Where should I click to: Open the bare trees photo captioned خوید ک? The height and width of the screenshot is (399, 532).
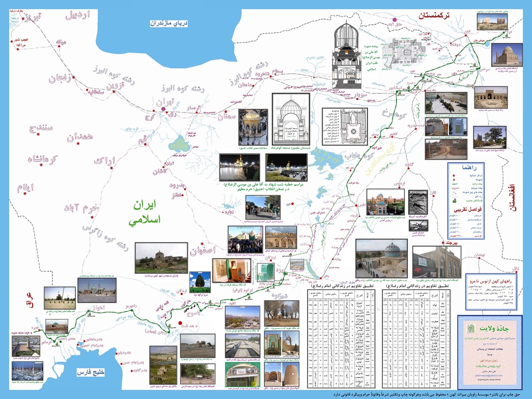click(x=281, y=314)
